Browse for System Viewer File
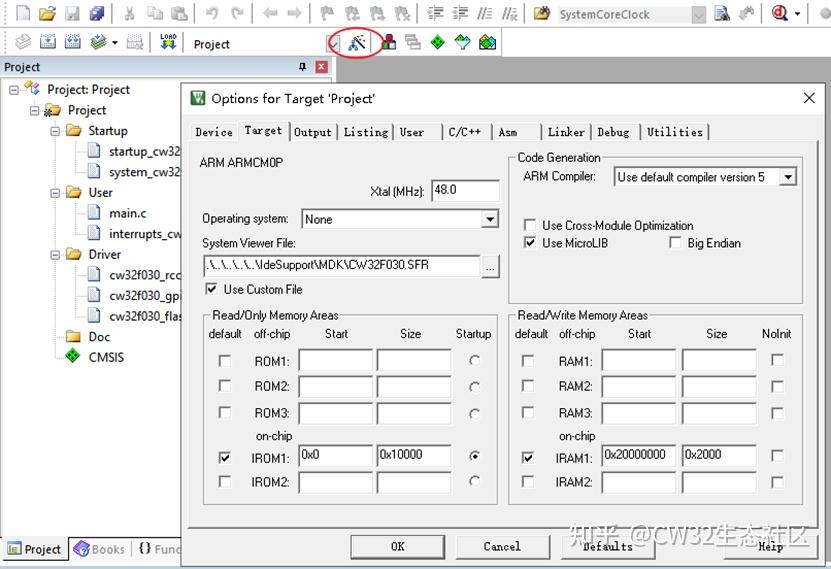The image size is (831, 569). tap(490, 268)
